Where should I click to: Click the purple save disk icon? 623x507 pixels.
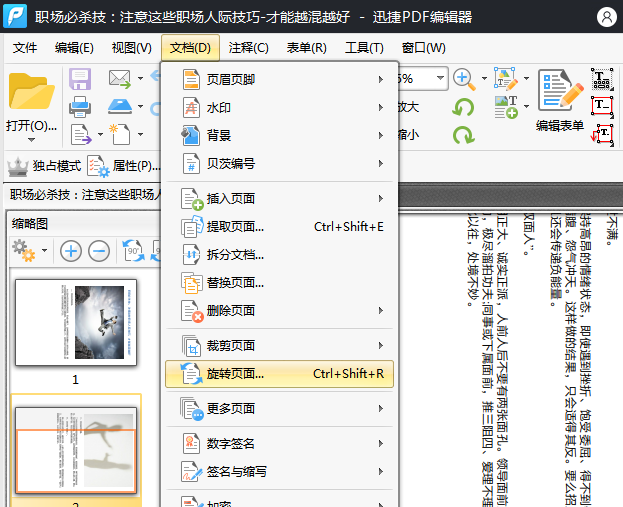click(80, 79)
